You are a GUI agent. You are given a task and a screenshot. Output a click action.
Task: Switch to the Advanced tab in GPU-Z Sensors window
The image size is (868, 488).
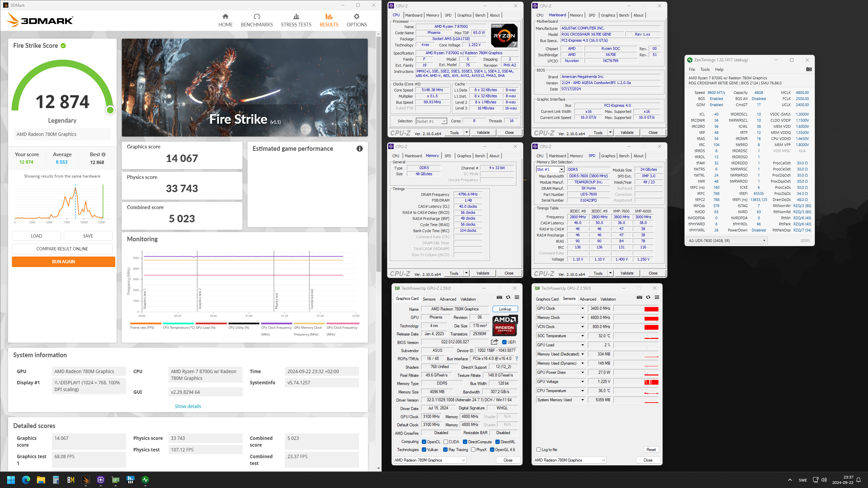tap(588, 299)
